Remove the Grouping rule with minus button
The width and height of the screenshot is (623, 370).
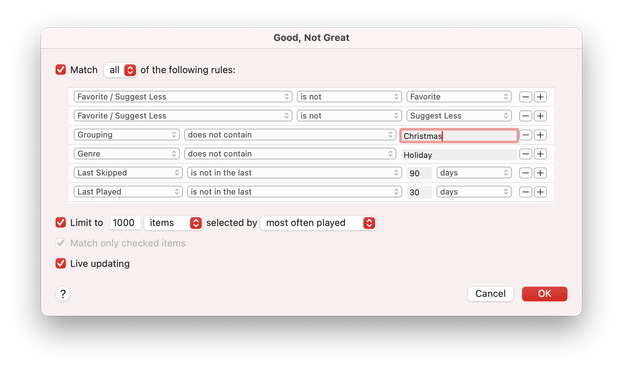point(525,135)
